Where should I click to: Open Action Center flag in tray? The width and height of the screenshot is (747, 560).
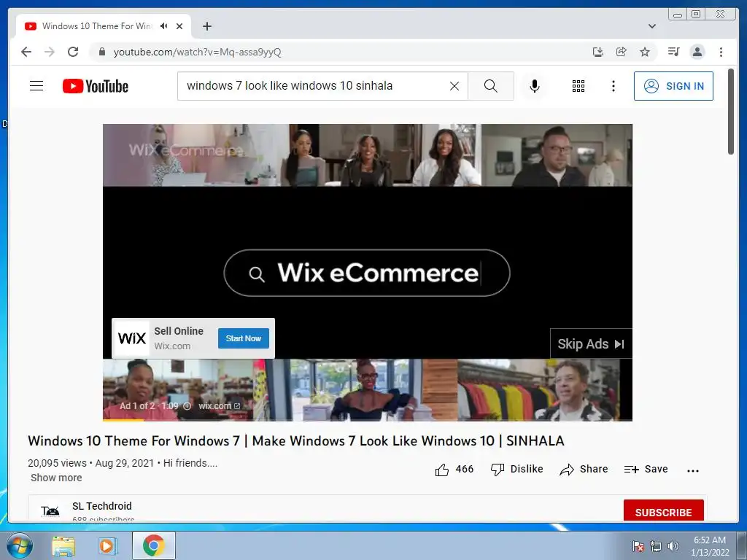coord(638,546)
